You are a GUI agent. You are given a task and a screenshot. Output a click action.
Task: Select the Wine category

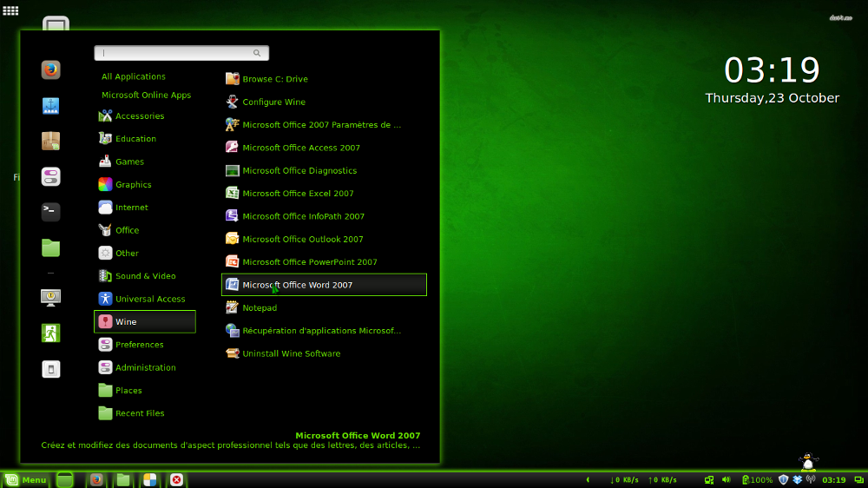tap(144, 322)
